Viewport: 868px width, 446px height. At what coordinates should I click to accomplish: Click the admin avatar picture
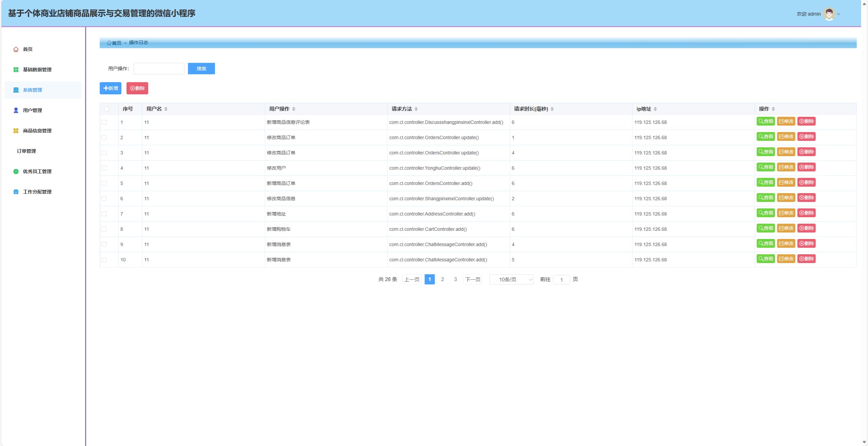click(x=829, y=14)
